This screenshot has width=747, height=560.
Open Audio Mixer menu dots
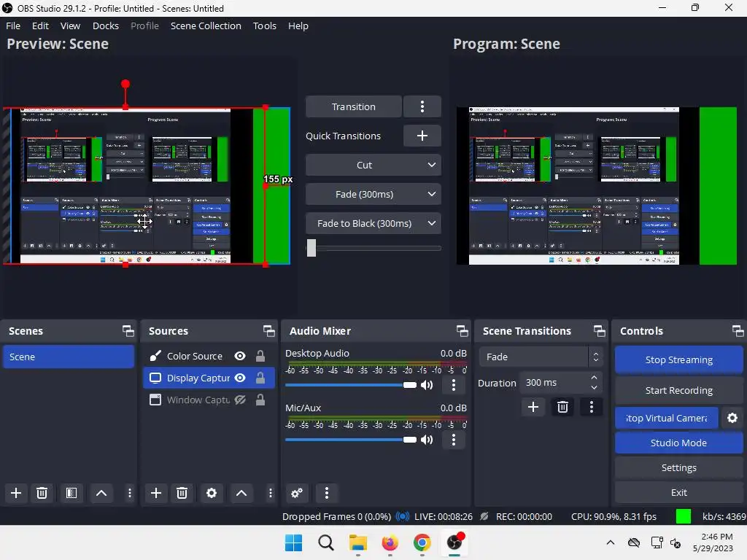click(x=327, y=493)
